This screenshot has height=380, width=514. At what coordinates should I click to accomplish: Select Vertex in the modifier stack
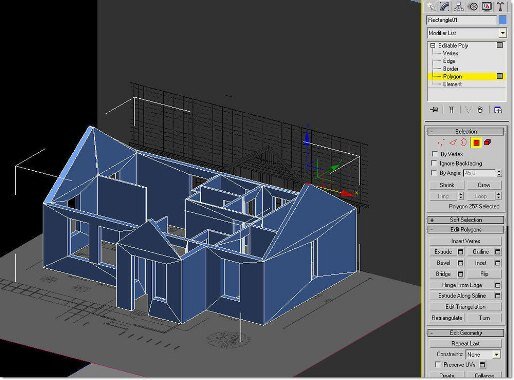point(450,53)
